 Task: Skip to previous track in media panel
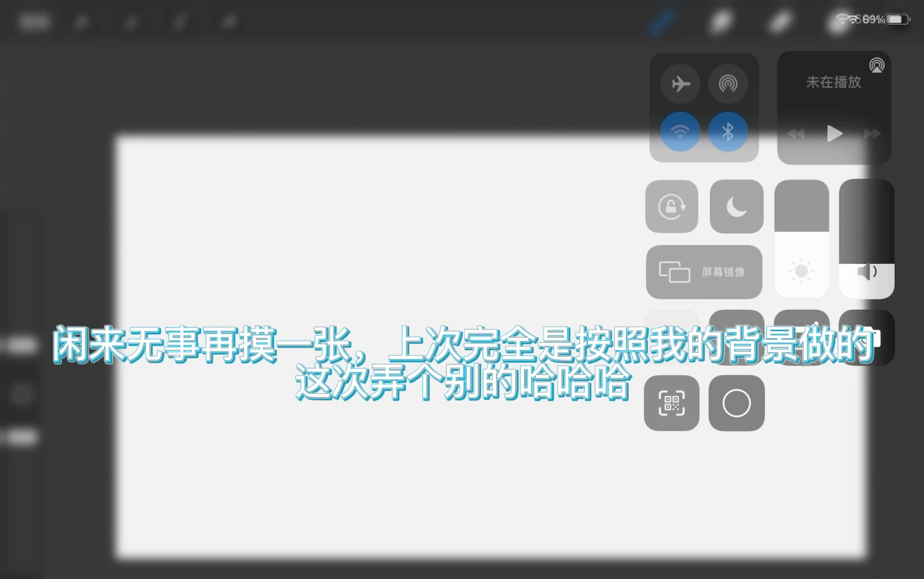pos(796,134)
